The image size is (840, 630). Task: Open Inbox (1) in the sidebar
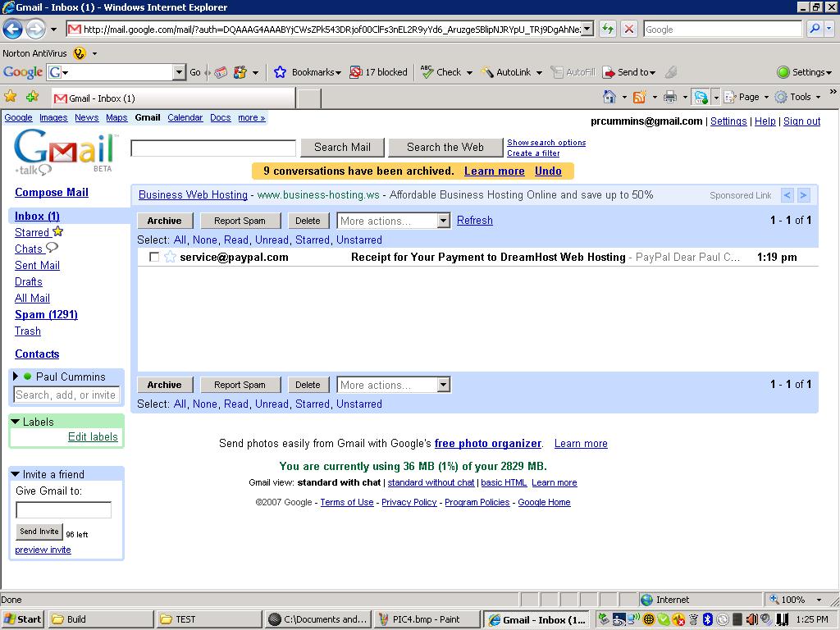pyautogui.click(x=37, y=216)
